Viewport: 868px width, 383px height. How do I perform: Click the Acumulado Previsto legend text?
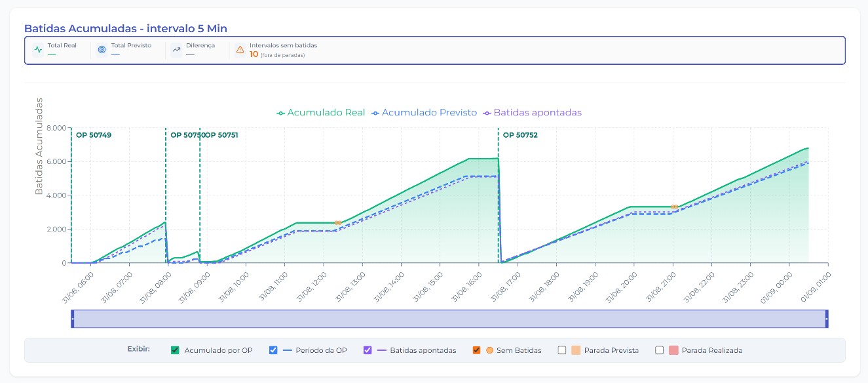[x=429, y=113]
